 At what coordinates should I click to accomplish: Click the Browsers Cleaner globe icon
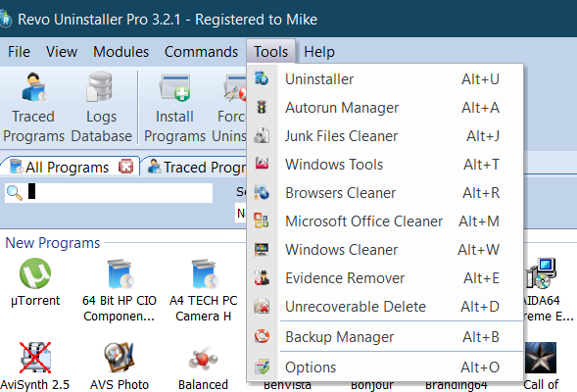(262, 192)
